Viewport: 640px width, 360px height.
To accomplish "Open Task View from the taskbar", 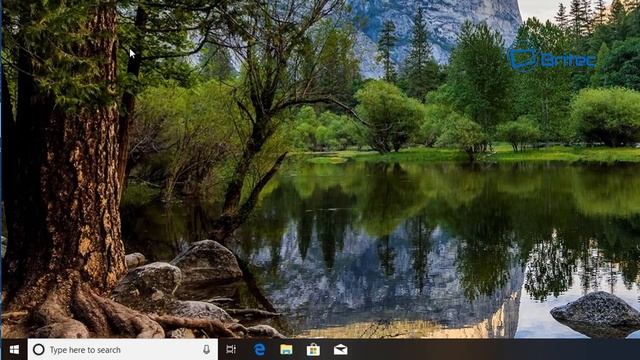I will coord(231,349).
